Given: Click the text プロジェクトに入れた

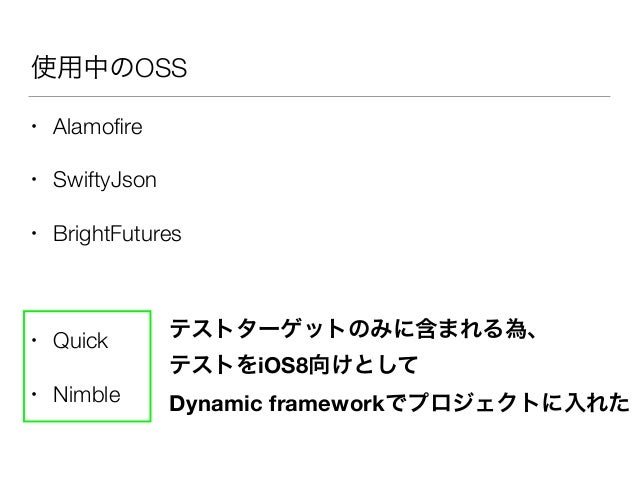Looking at the screenshot, I should [519, 403].
